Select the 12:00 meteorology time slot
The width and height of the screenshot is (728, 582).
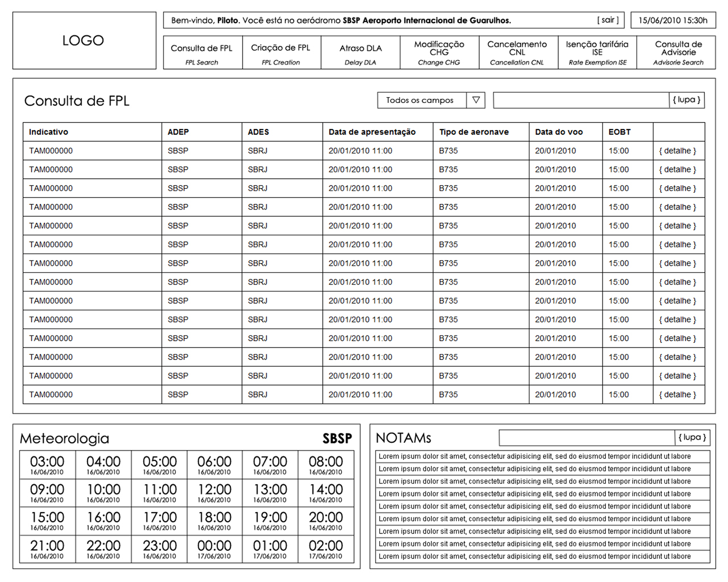point(215,493)
